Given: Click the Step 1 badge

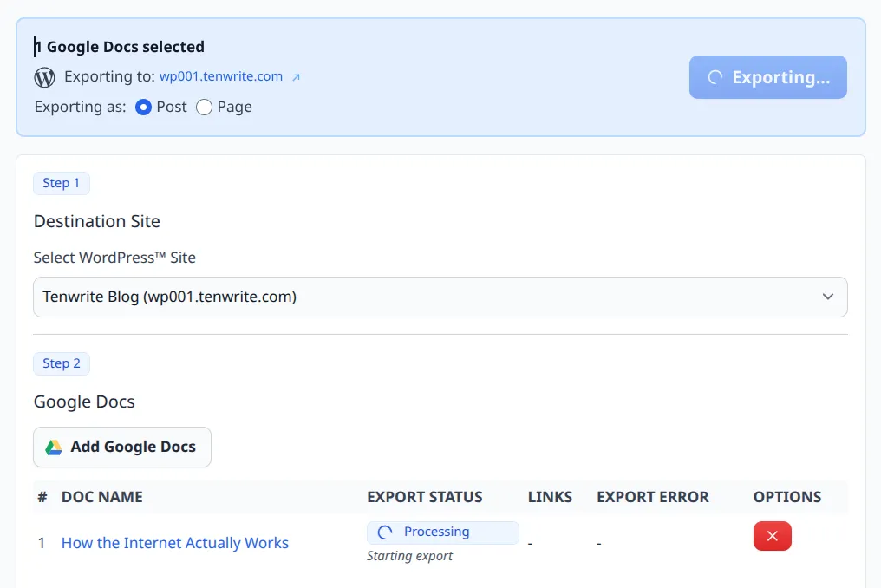Looking at the screenshot, I should [x=61, y=183].
